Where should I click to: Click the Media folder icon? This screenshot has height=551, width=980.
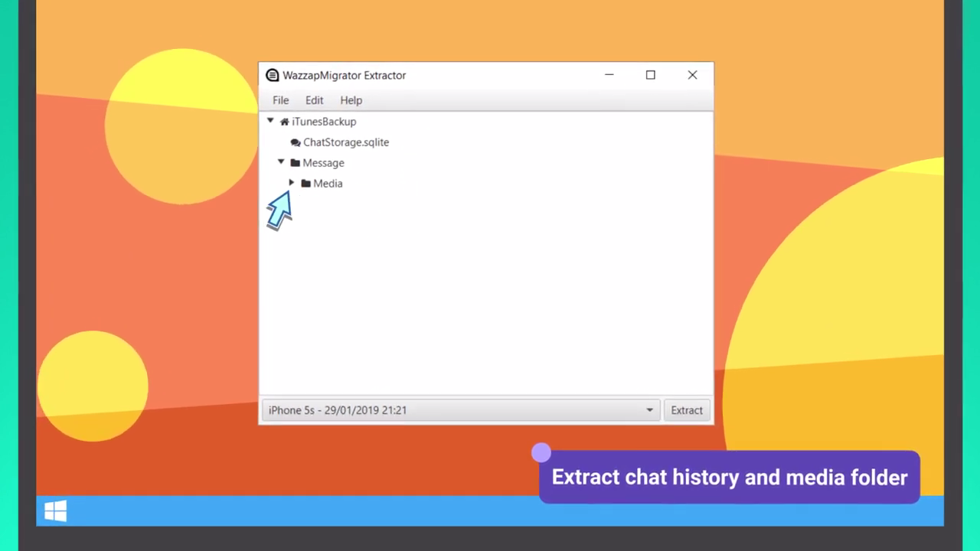[x=305, y=184]
